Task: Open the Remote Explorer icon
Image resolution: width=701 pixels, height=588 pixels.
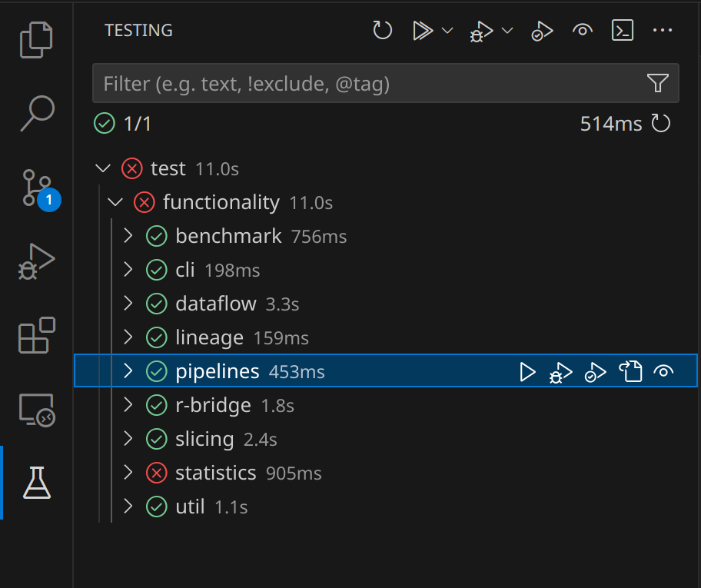Action: pyautogui.click(x=37, y=409)
